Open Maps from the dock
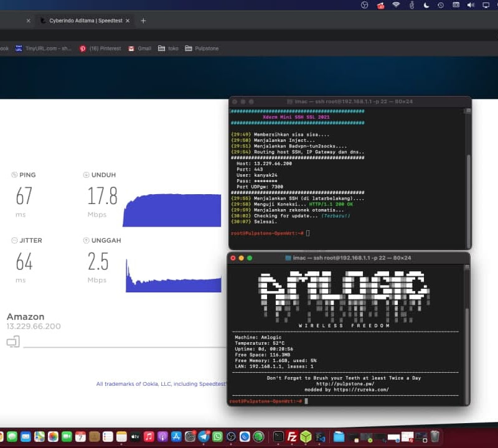Viewport: 498px width, 448px height. click(39, 437)
